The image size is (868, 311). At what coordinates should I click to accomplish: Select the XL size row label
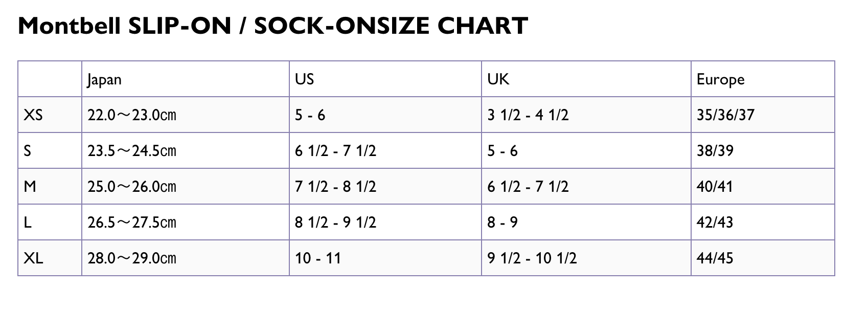click(33, 258)
